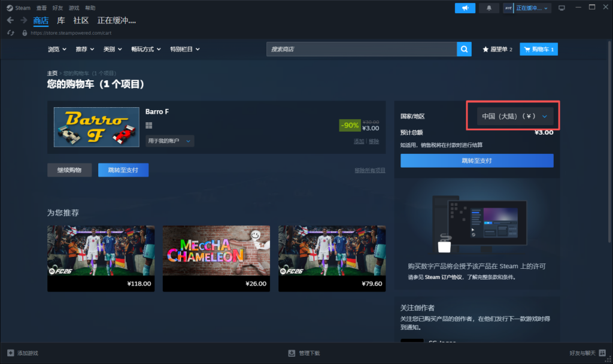Open the 游戏 (Games) menu
This screenshot has height=364, width=613.
click(74, 8)
